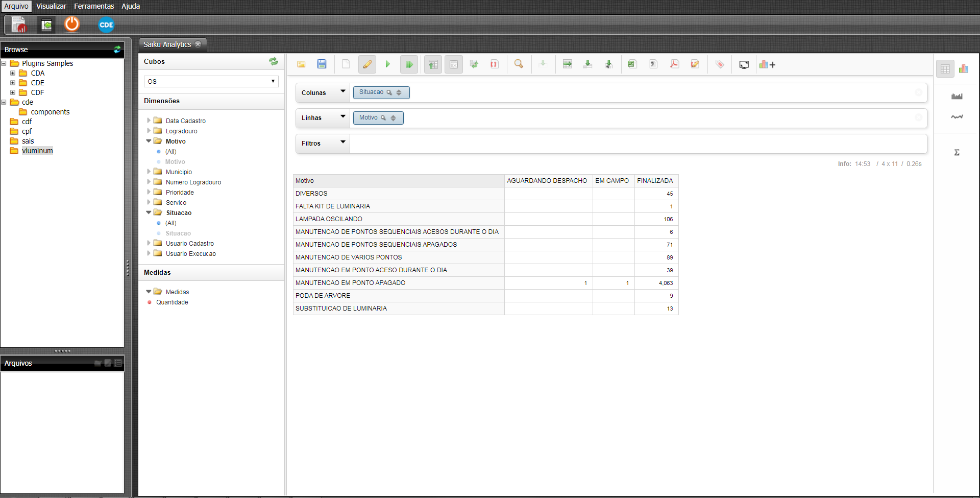Toggle the edit query pencil icon
The width and height of the screenshot is (980, 498).
[367, 64]
